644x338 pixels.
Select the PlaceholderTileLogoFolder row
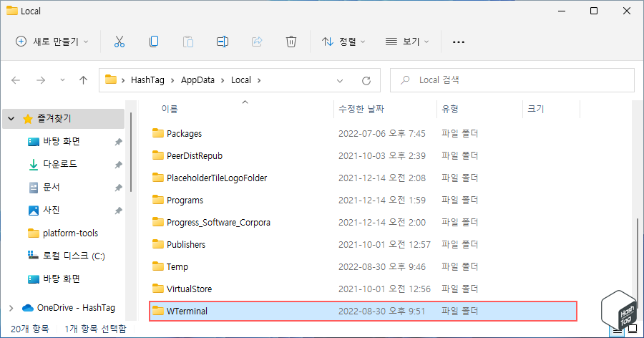click(363, 178)
